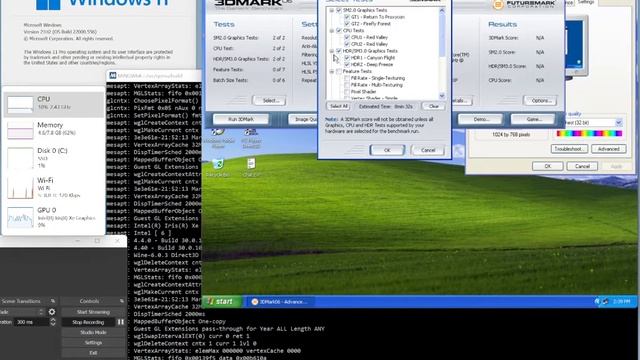Click OBS scene transition gear icon

point(52,312)
